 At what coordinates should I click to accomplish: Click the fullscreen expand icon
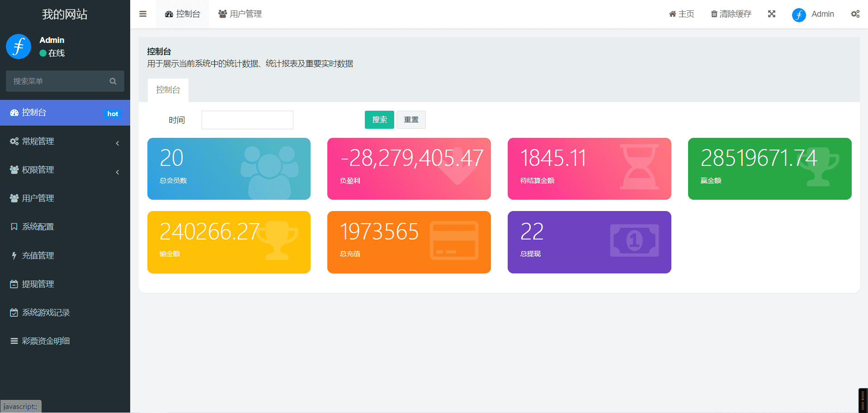pos(772,14)
